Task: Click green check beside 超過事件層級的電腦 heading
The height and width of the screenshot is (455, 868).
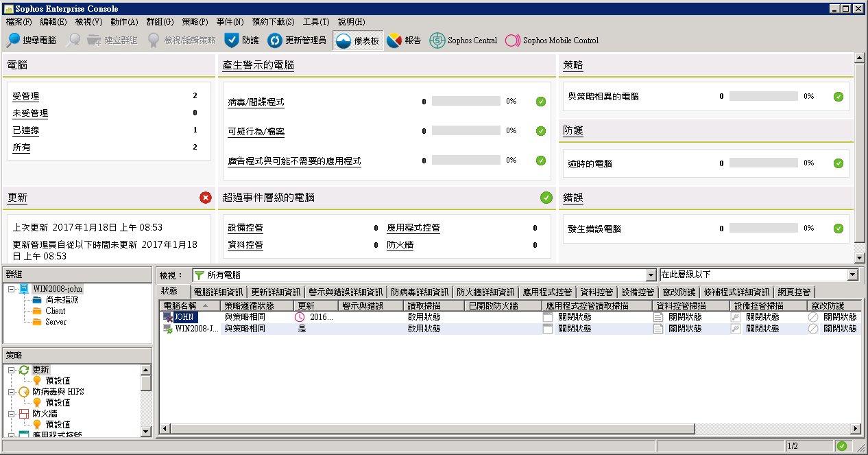Action: pyautogui.click(x=546, y=198)
